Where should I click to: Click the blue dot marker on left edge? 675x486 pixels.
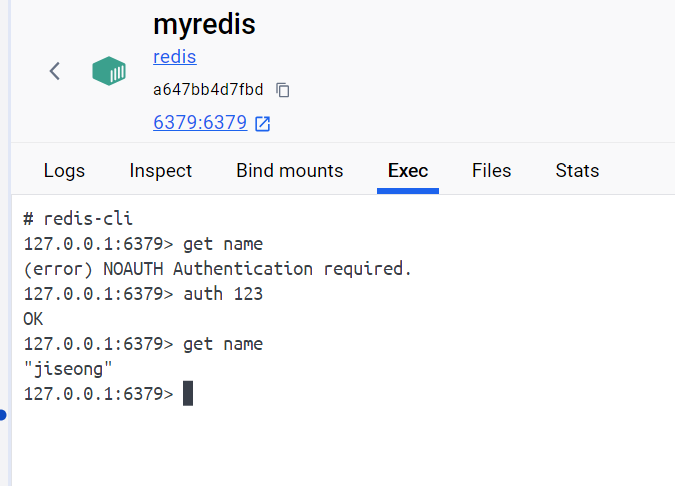3,415
